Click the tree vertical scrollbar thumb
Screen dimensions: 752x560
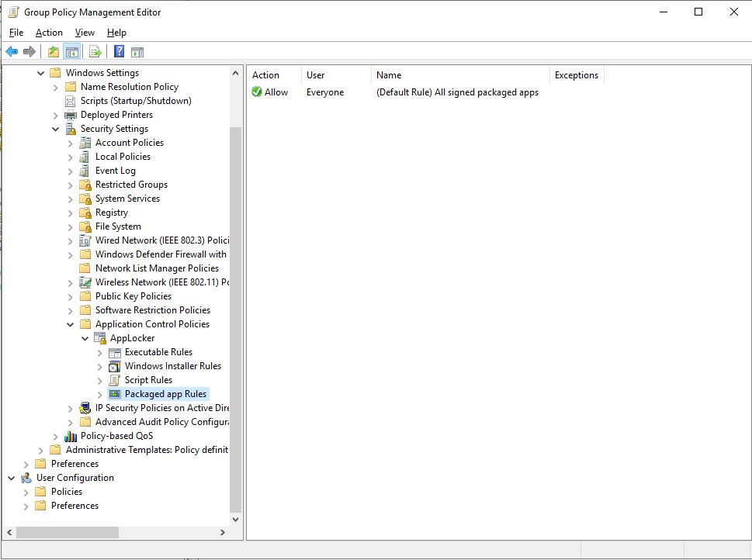235,320
